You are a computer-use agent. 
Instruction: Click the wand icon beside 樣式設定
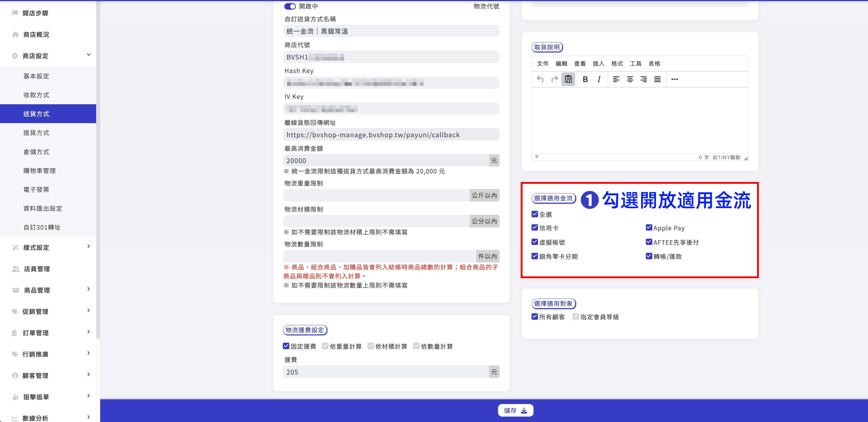pyautogui.click(x=15, y=247)
